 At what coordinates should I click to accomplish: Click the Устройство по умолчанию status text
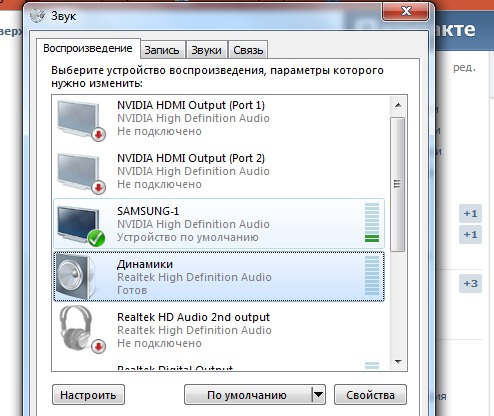point(188,237)
